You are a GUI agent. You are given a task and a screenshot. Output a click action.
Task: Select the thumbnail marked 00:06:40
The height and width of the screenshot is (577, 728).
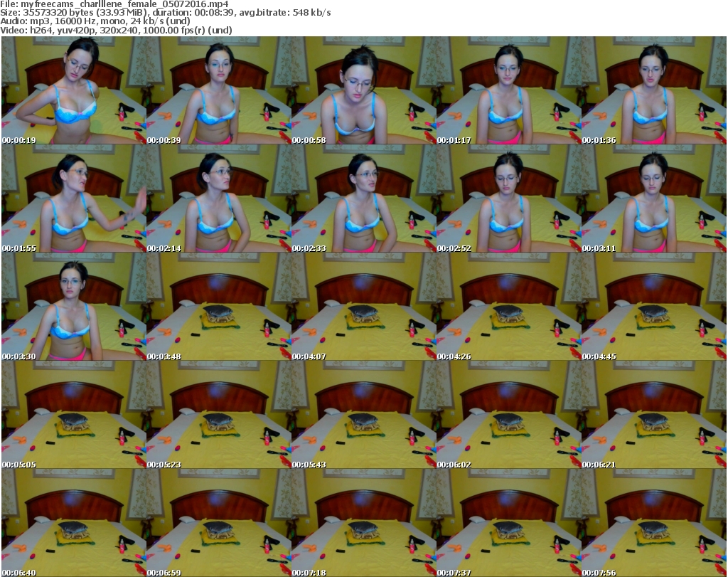(x=74, y=523)
